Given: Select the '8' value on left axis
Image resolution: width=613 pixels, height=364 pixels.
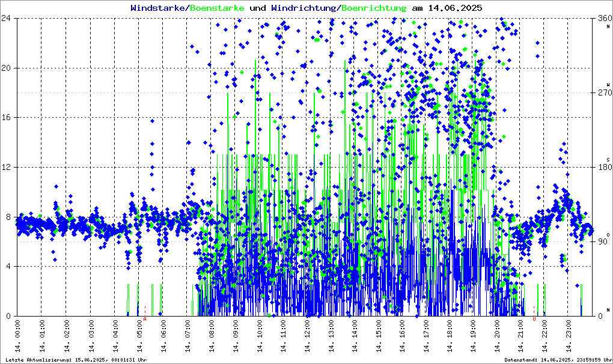Looking at the screenshot, I should pos(10,217).
